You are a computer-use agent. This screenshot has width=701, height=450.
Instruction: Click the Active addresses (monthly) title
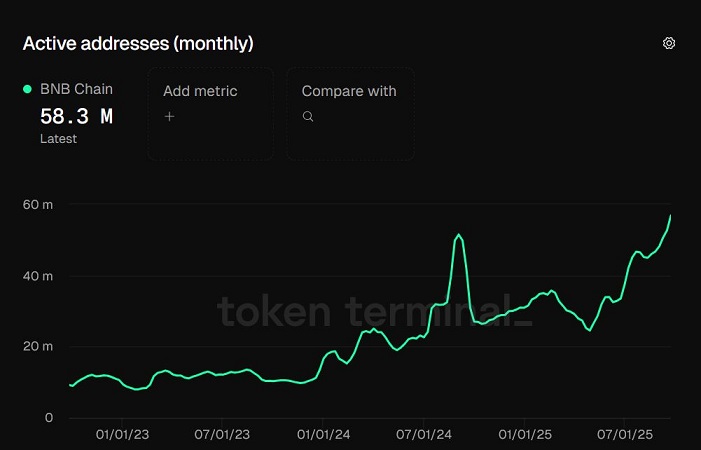(x=138, y=43)
